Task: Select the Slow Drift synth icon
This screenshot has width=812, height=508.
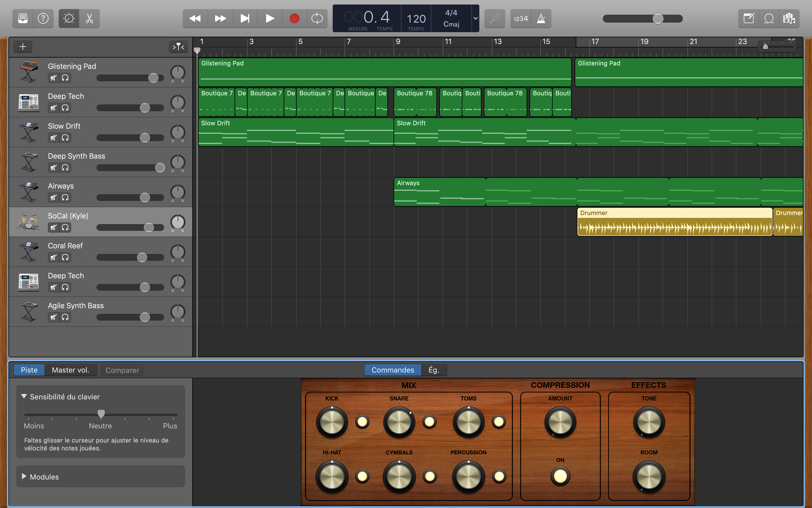Action: pos(28,132)
